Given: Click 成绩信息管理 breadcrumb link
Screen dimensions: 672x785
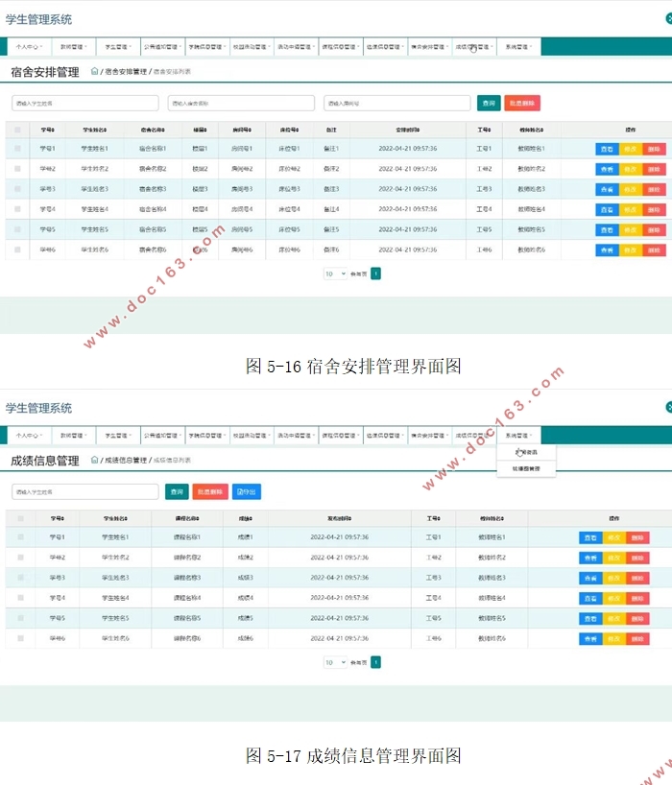Looking at the screenshot, I should pyautogui.click(x=126, y=460).
